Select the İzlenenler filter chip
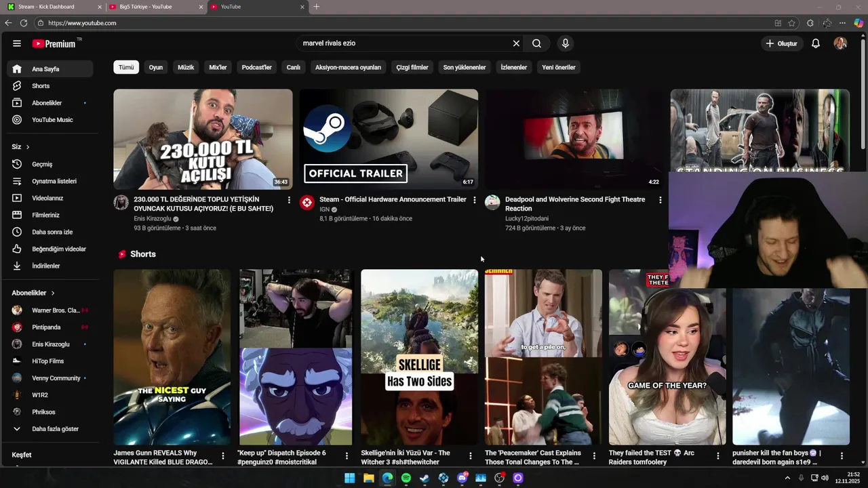Screen dimensions: 868x488 (x=513, y=67)
